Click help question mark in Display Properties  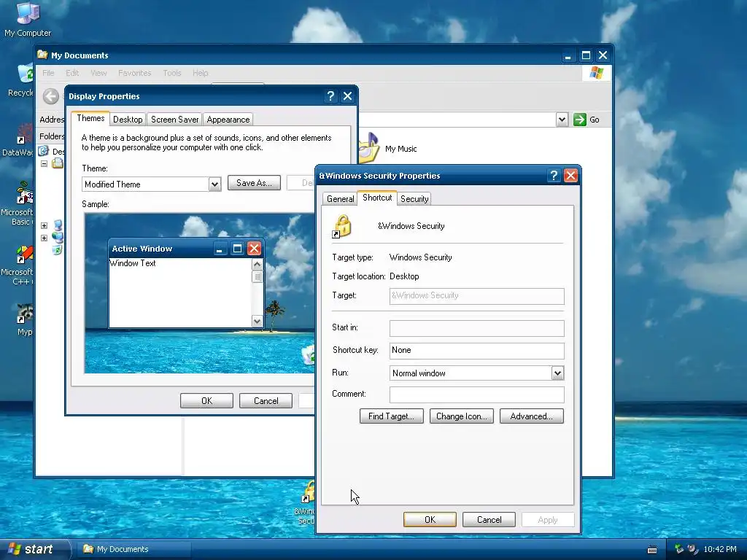coord(330,96)
